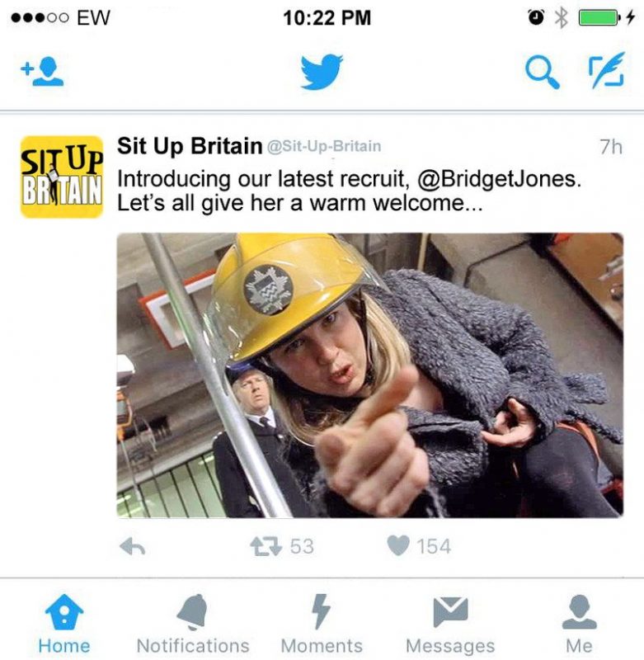Switch to the Home tab

coord(64,625)
